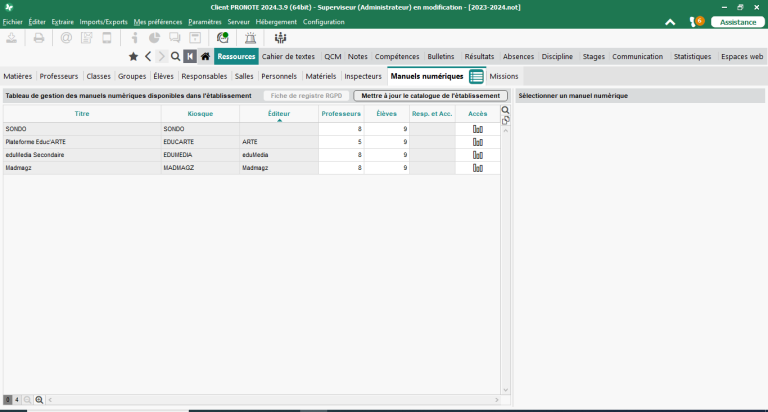The width and height of the screenshot is (768, 412).
Task: Click the Assistance button
Action: (x=738, y=21)
